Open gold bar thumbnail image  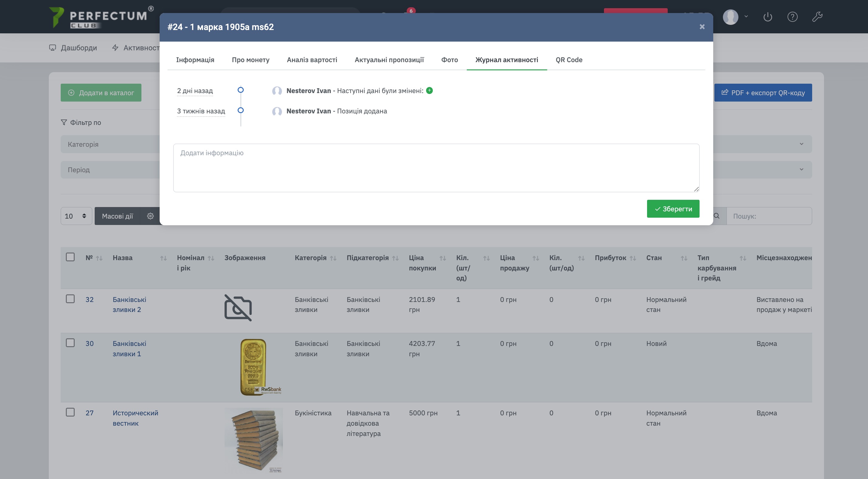pos(253,367)
